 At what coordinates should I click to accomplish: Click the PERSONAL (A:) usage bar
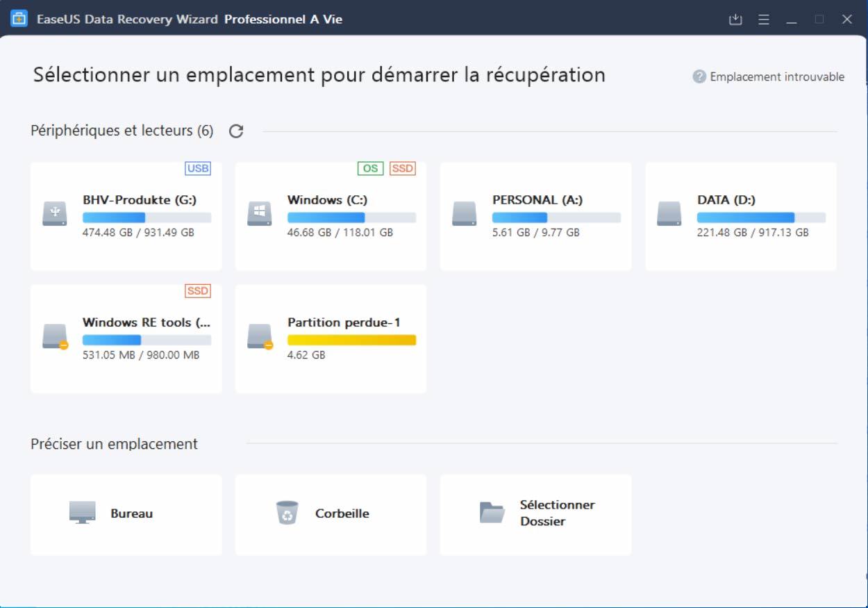pyautogui.click(x=556, y=217)
